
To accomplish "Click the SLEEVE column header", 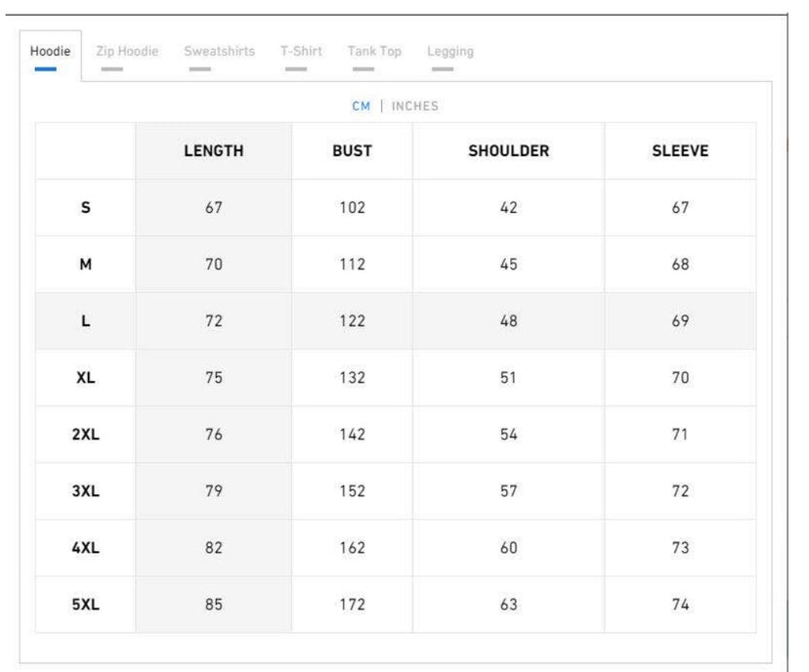I will coord(680,151).
